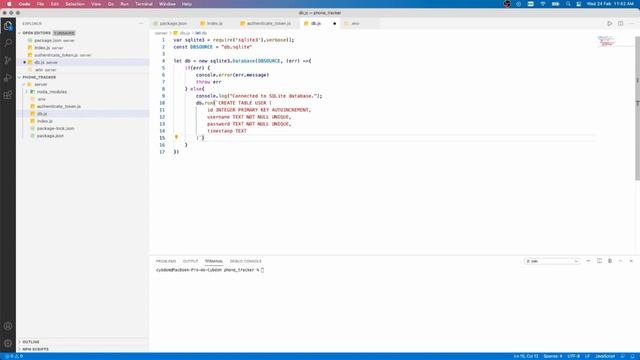This screenshot has height=360, width=640.
Task: Collapse the server folder
Action: click(40, 84)
